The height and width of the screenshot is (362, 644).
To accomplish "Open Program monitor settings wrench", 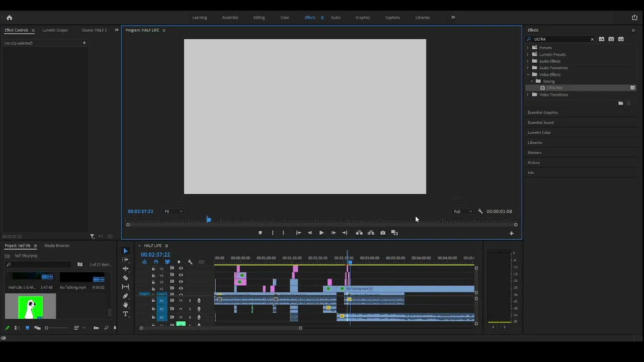I will click(480, 212).
